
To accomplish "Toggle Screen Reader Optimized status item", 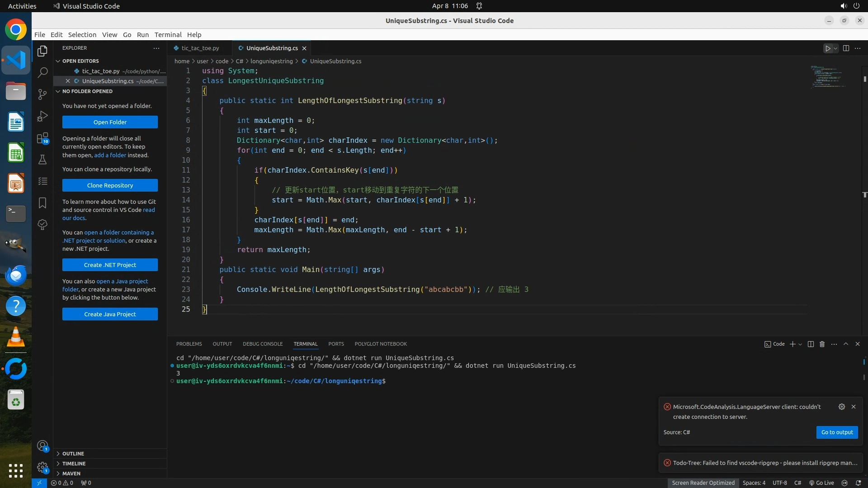I will 703,483.
